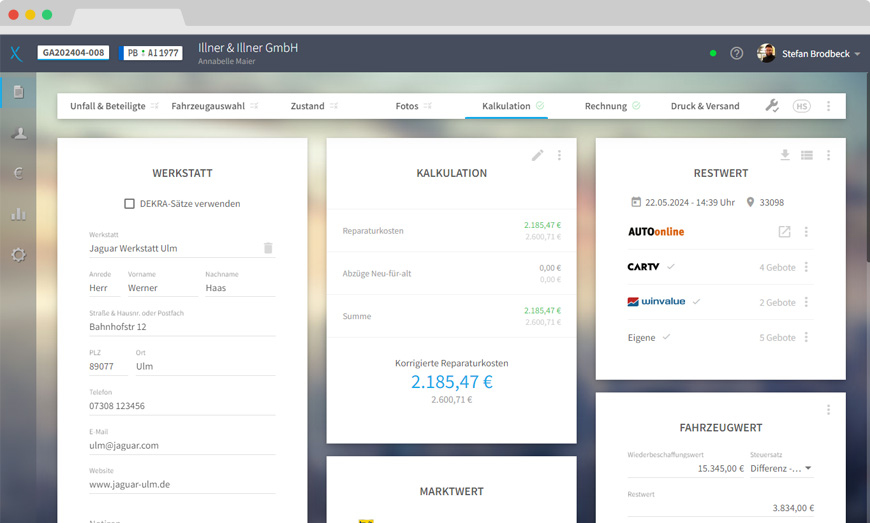Edit the Kalkulation card with pencil icon
Image resolution: width=870 pixels, height=523 pixels.
click(x=538, y=155)
